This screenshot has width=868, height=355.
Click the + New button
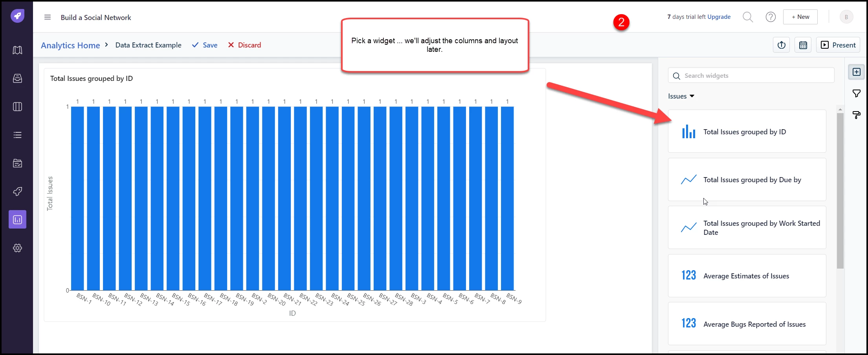(800, 17)
